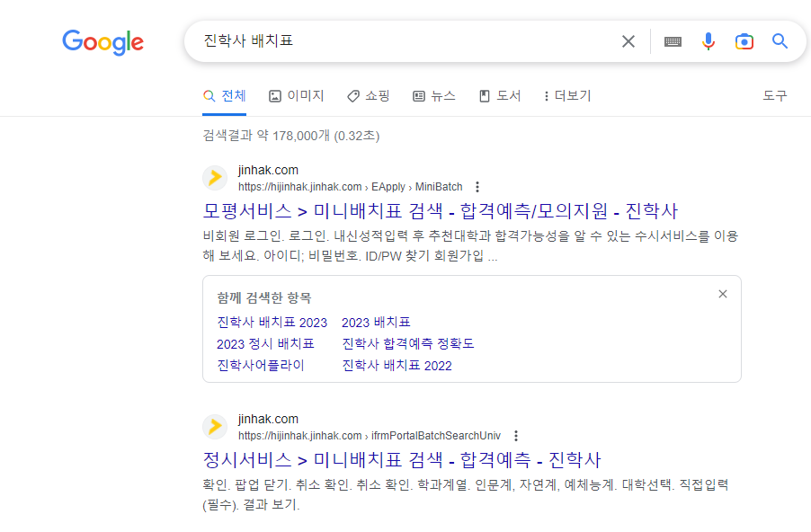
Task: Search related term 진학사 배치표 2022
Action: (x=397, y=366)
